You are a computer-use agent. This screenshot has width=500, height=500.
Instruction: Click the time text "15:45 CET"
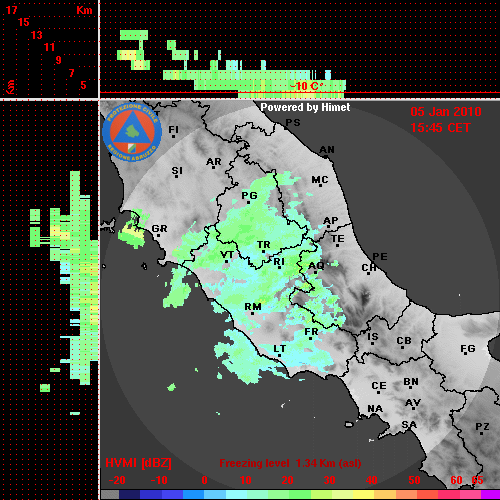click(x=440, y=128)
